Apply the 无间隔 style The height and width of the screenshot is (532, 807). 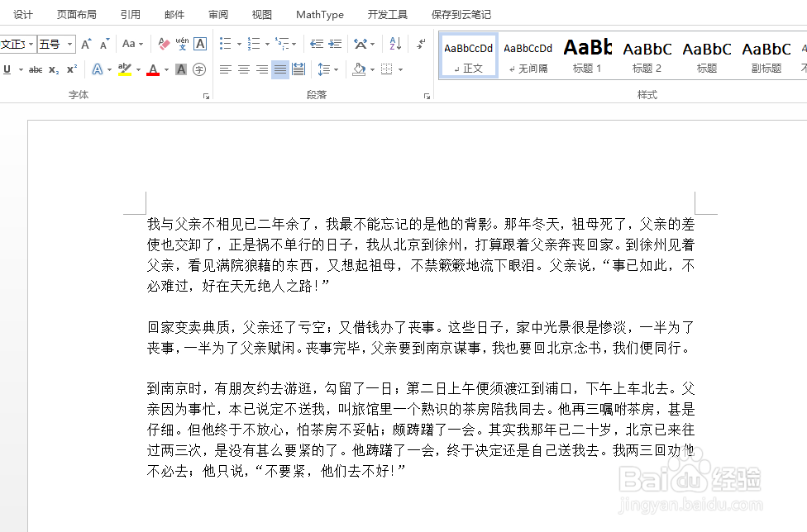pyautogui.click(x=528, y=55)
